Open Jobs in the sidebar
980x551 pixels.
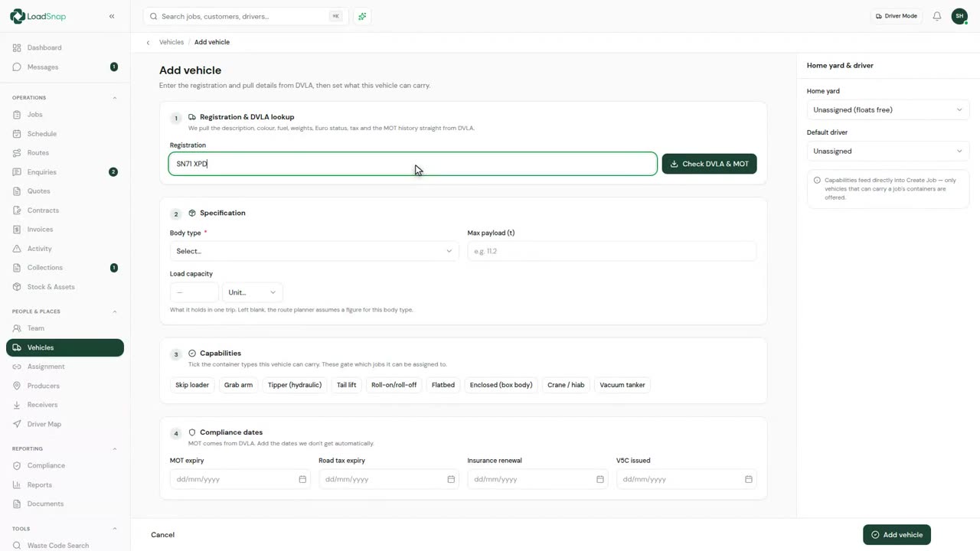[x=65, y=115]
